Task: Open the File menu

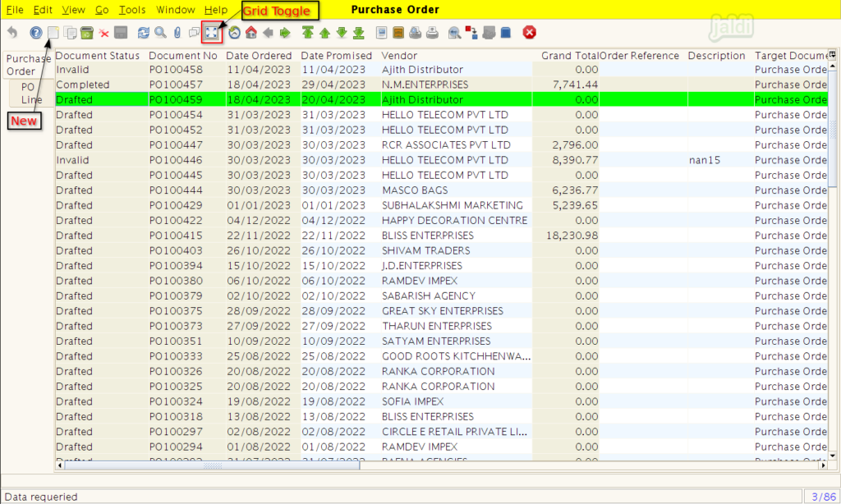Action: pyautogui.click(x=15, y=10)
